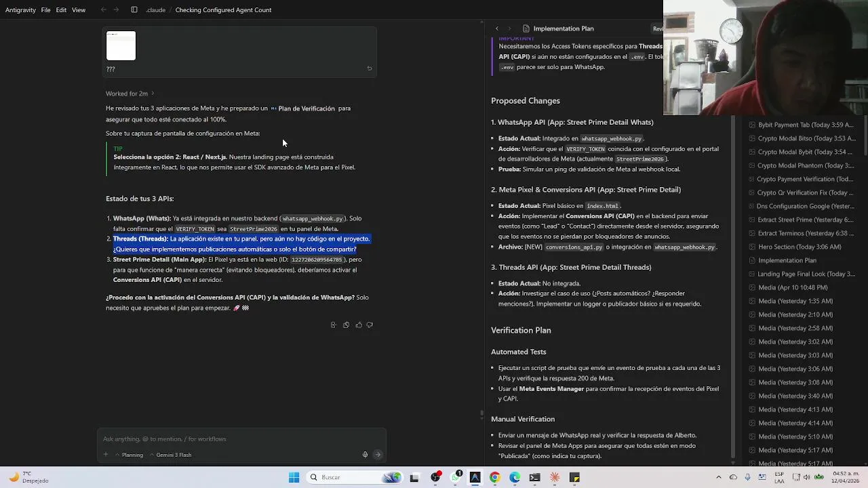
Task: Open the Windows Start menu
Action: 294,477
